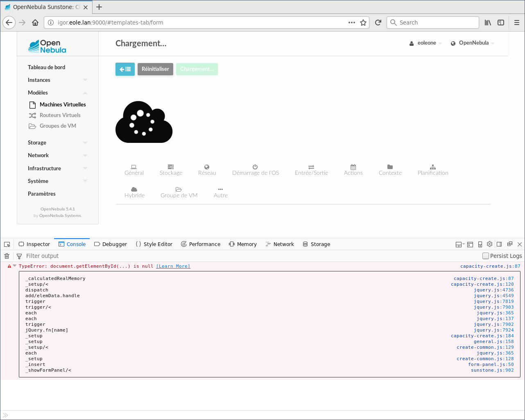Enable the Persist Logs checkbox
Viewport: 525px width, 420px height.
pyautogui.click(x=485, y=255)
